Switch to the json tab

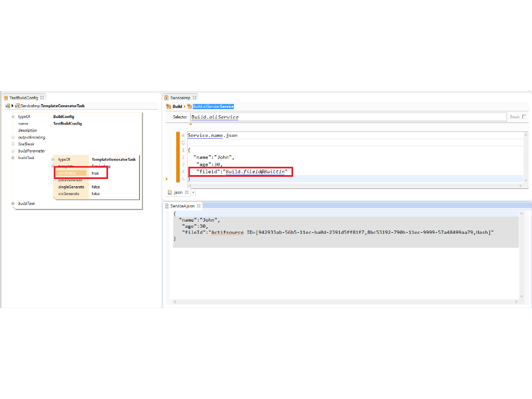pos(178,192)
